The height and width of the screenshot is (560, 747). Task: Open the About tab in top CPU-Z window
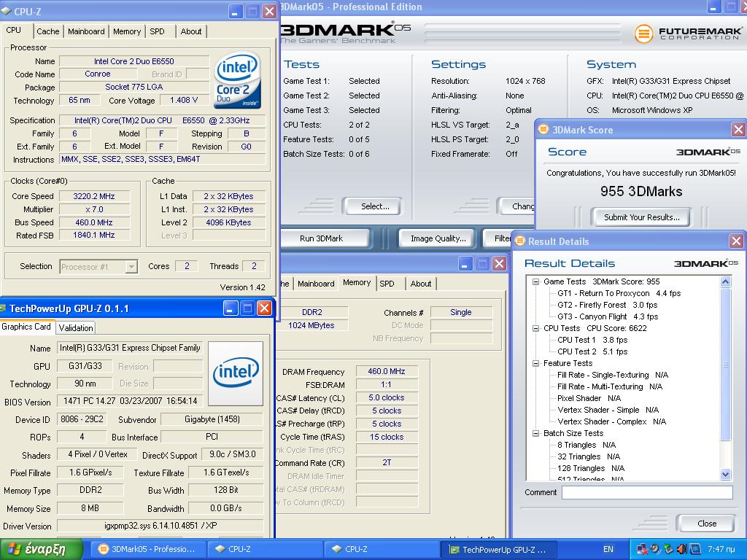click(x=191, y=31)
